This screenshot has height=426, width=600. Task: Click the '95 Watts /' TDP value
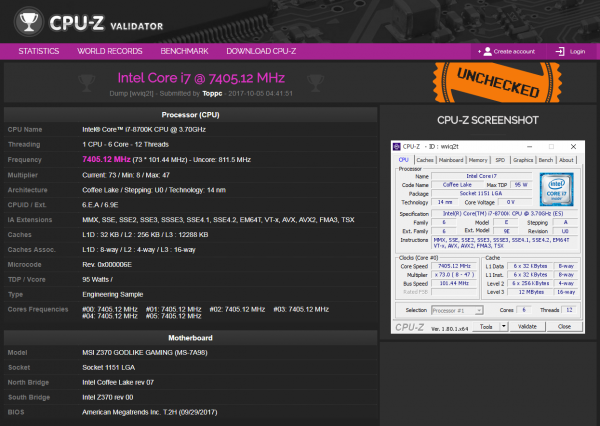click(98, 279)
